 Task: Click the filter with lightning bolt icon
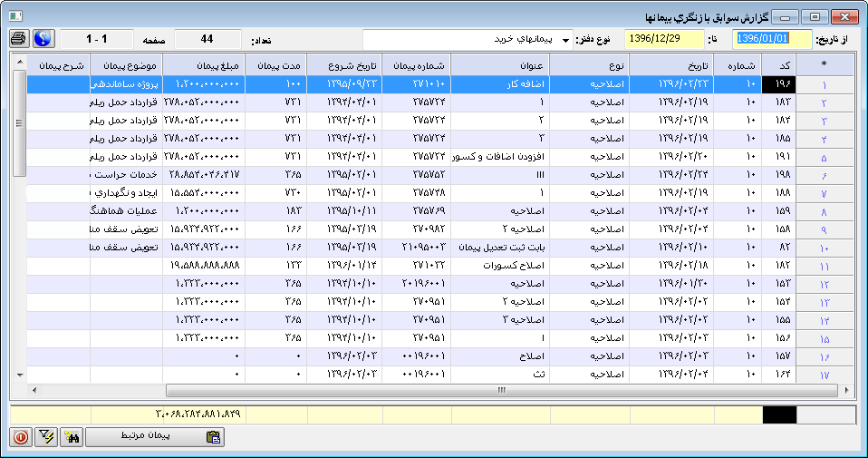tap(46, 437)
